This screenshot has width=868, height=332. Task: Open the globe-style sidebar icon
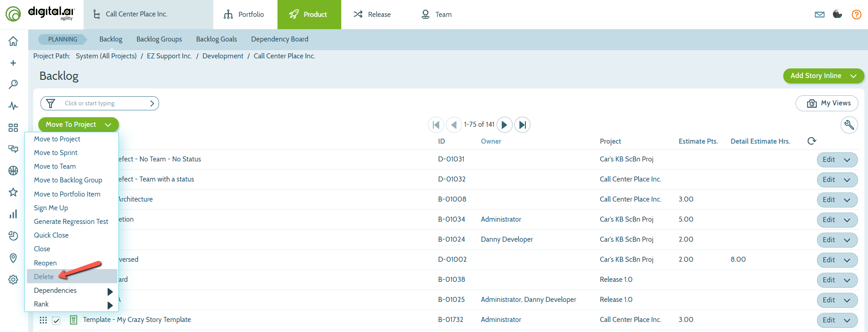pos(13,171)
